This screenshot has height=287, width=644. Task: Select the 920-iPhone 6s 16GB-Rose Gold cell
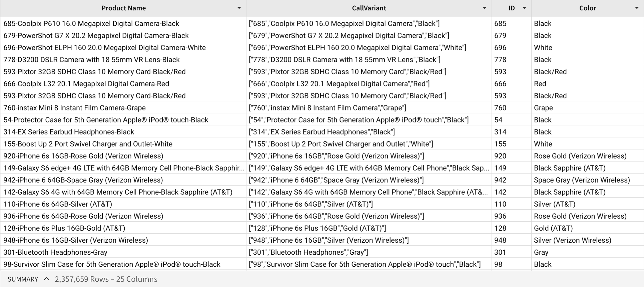tap(124, 156)
